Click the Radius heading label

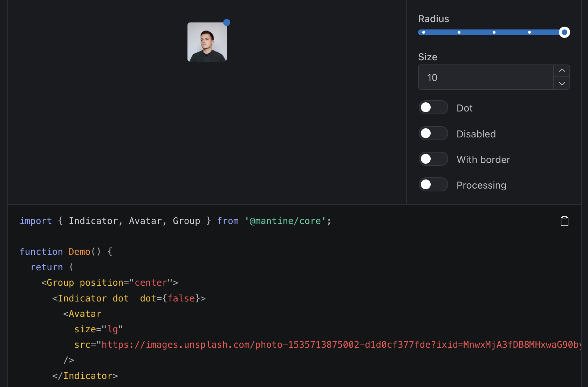pos(433,19)
